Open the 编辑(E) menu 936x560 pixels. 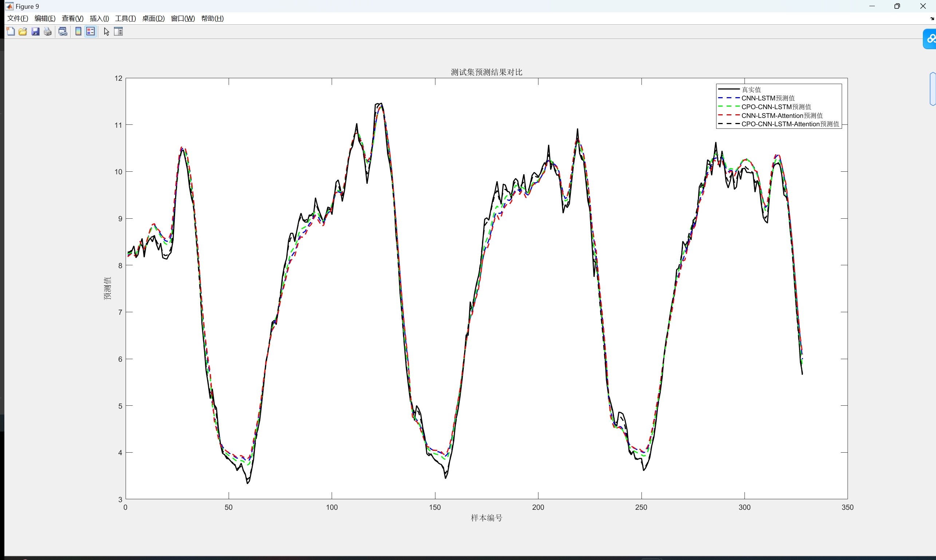45,19
